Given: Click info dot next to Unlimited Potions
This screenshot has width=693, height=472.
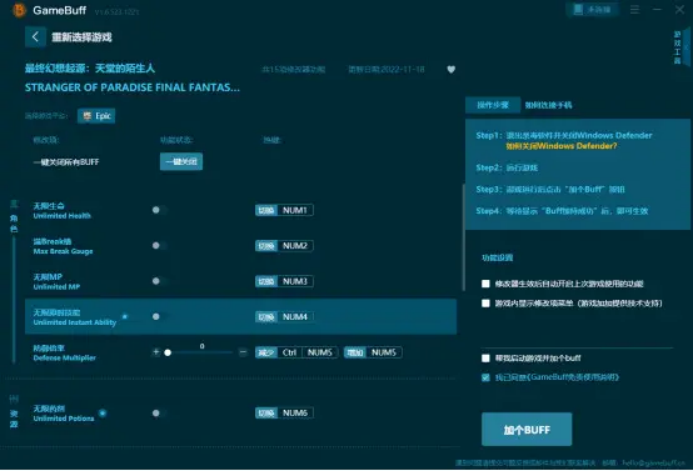Looking at the screenshot, I should [x=103, y=413].
